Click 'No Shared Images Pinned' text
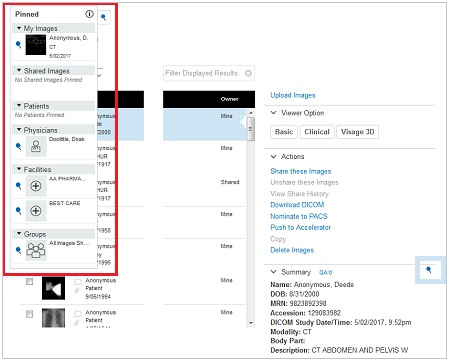 click(x=48, y=80)
